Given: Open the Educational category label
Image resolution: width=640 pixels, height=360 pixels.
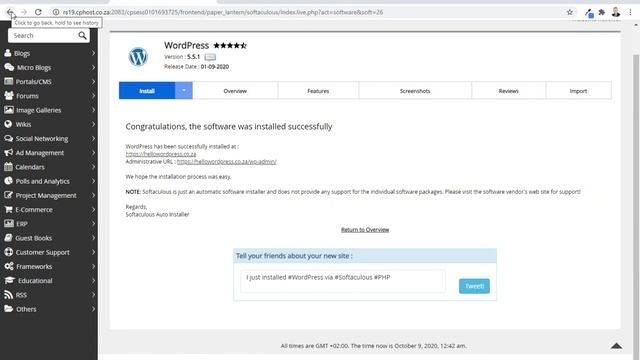Looking at the screenshot, I should (35, 280).
